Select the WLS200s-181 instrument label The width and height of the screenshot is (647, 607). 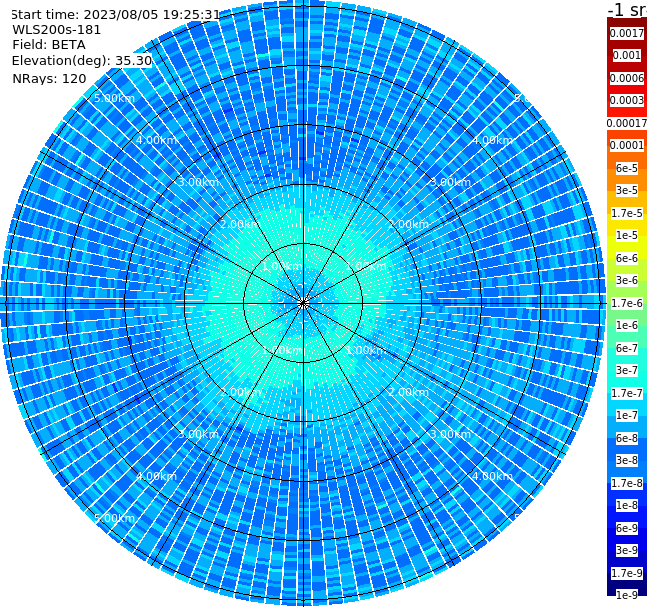click(x=57, y=30)
